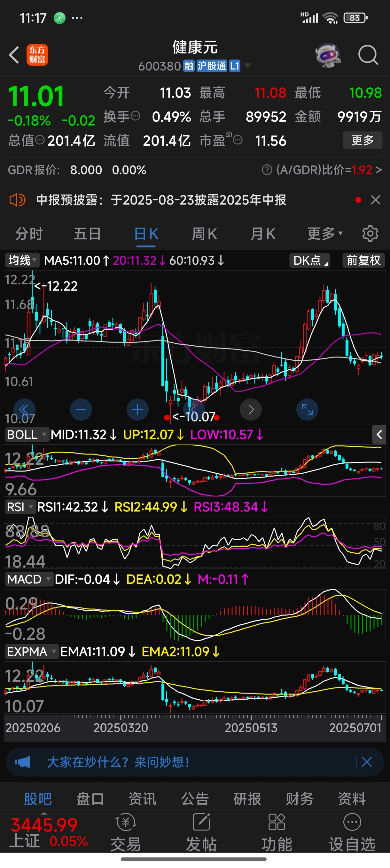Close the 中报预披露 notice

[376, 200]
